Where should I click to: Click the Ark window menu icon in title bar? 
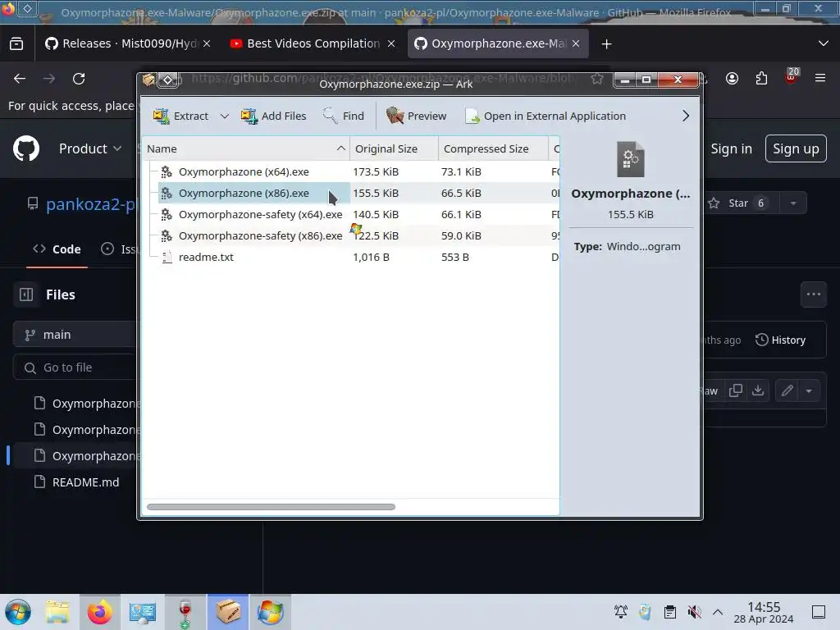(148, 80)
